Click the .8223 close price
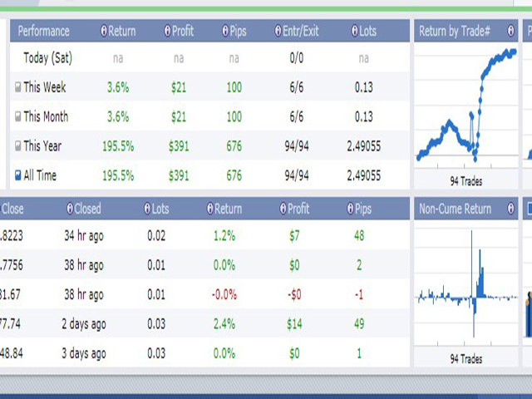532x399 pixels. click(x=12, y=235)
